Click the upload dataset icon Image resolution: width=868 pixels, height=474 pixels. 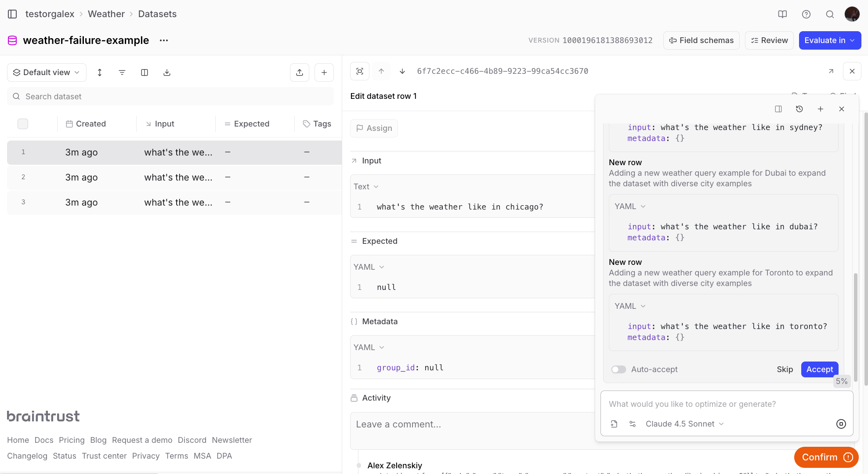tap(300, 72)
